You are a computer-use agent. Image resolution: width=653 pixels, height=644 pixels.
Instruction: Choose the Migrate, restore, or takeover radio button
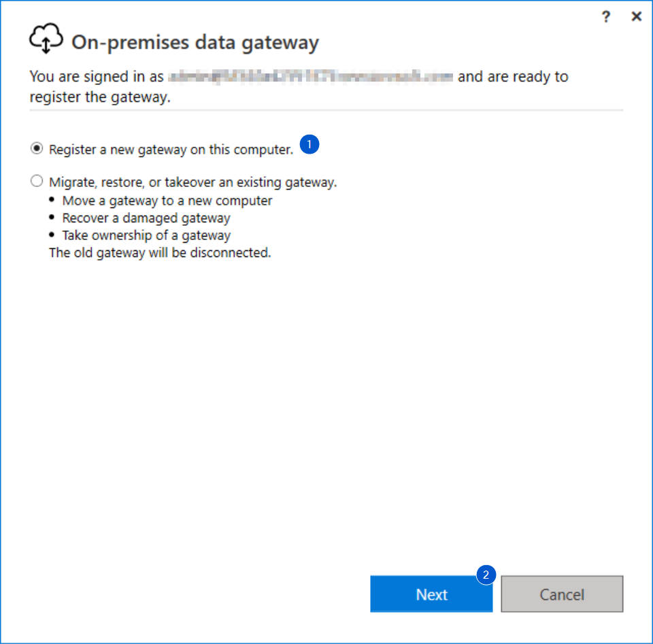tap(37, 181)
